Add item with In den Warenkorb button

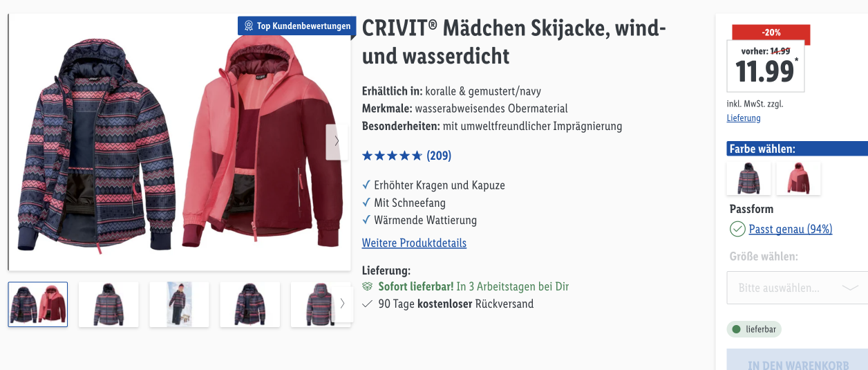(x=797, y=360)
